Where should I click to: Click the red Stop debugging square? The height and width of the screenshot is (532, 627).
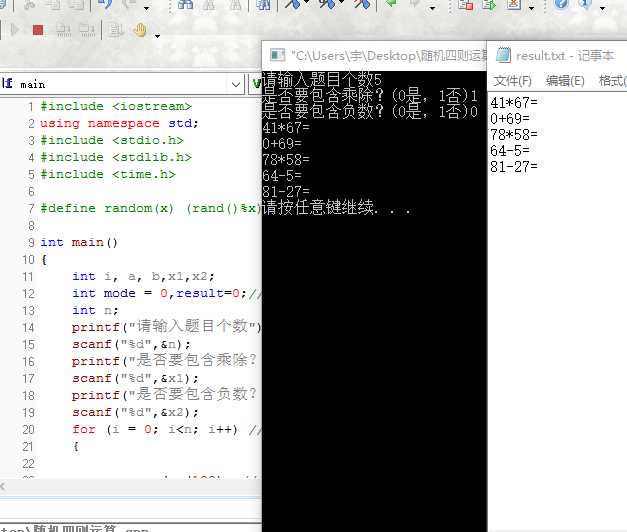tap(38, 30)
